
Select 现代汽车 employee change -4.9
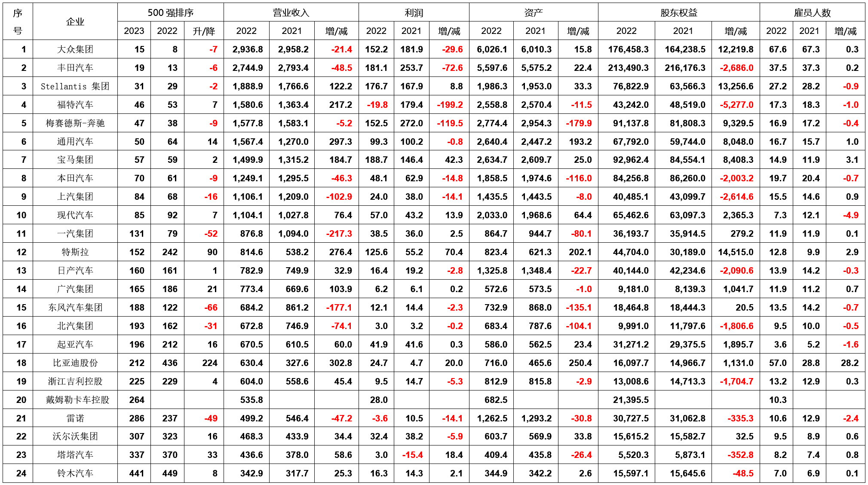point(850,215)
